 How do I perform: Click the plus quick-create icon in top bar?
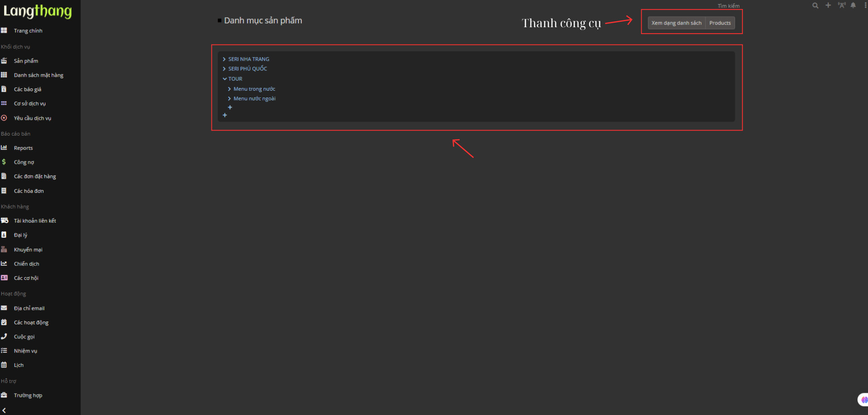828,5
